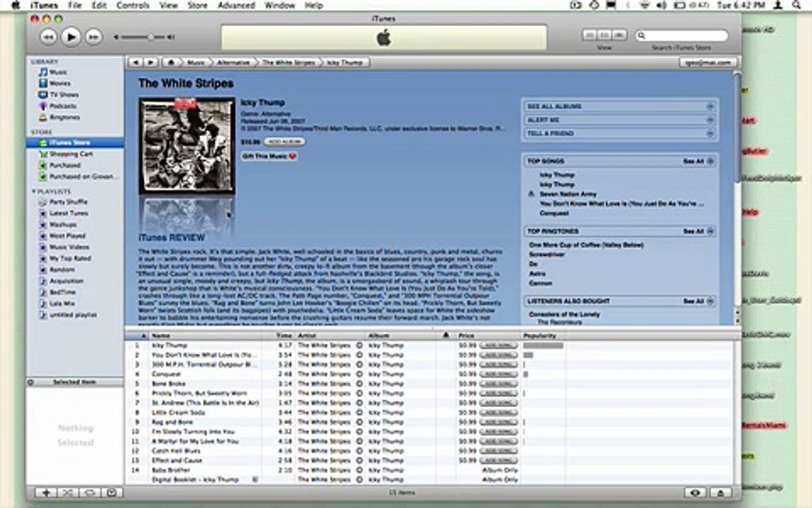This screenshot has width=812, height=508.
Task: Go to the store Home icon
Action: tap(171, 62)
